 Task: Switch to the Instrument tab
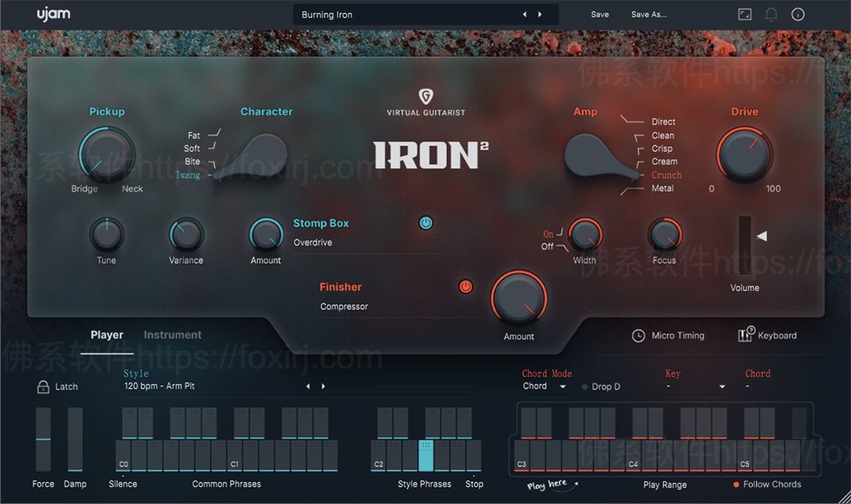[x=172, y=335]
